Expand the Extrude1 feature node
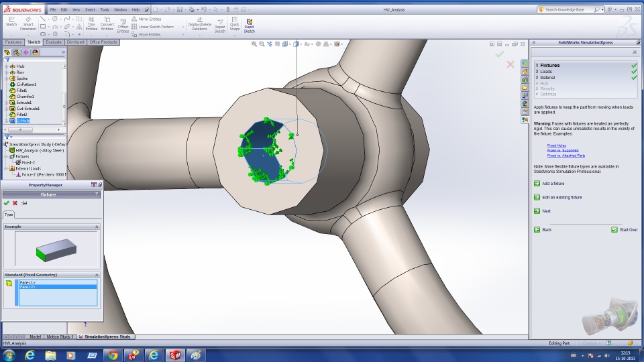 [x=6, y=102]
